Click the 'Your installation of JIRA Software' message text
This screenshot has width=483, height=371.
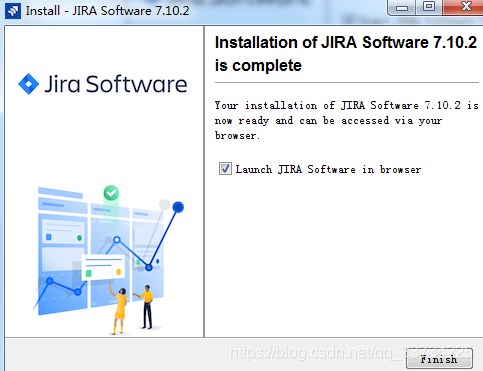coord(346,120)
